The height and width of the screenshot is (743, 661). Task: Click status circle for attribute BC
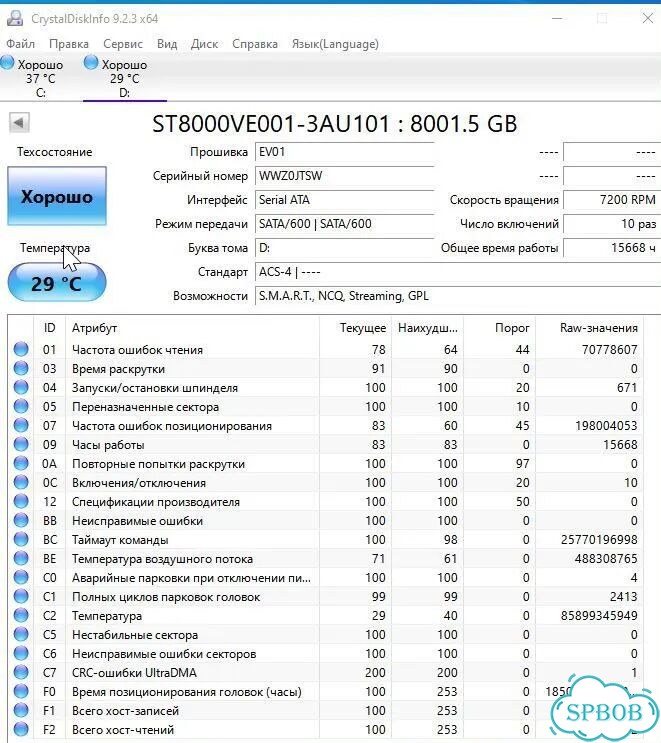coord(21,539)
